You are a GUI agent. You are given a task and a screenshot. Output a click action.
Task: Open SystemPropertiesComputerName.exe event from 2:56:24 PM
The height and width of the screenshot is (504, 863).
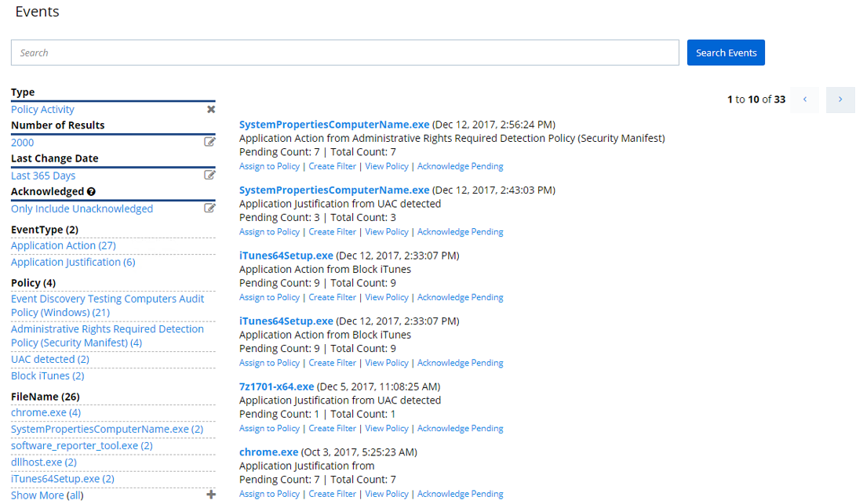pyautogui.click(x=334, y=125)
